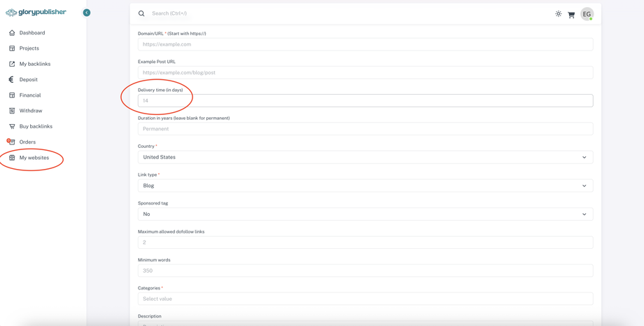Open the Link type dropdown showing Blog

pyautogui.click(x=365, y=185)
